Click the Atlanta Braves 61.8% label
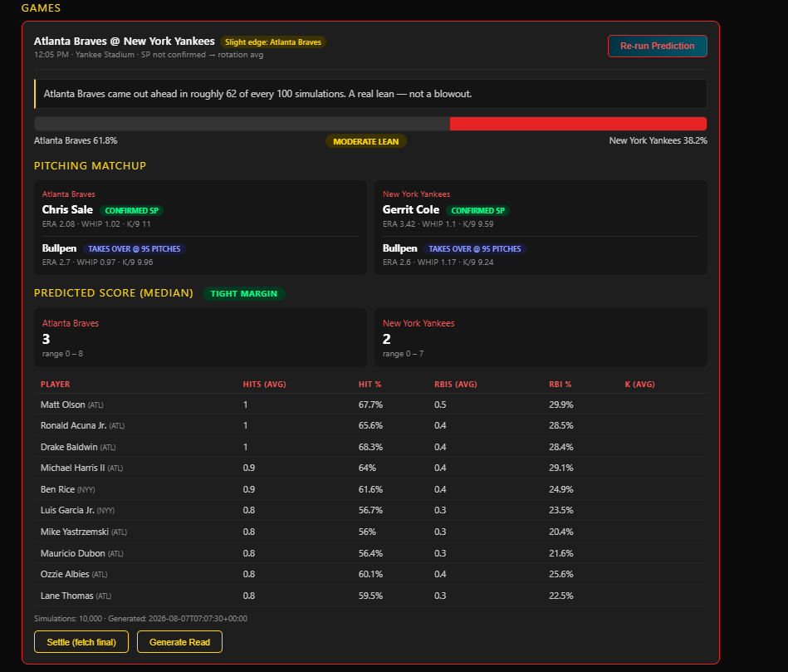The width and height of the screenshot is (788, 672). pyautogui.click(x=76, y=140)
